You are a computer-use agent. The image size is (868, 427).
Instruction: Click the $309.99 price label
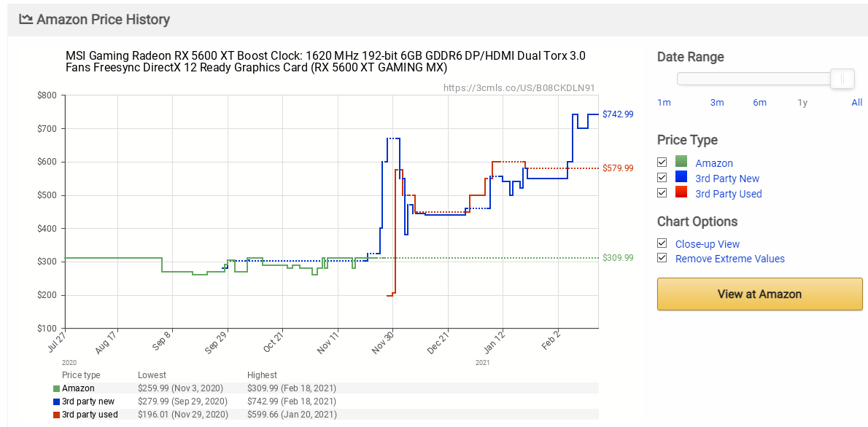618,258
